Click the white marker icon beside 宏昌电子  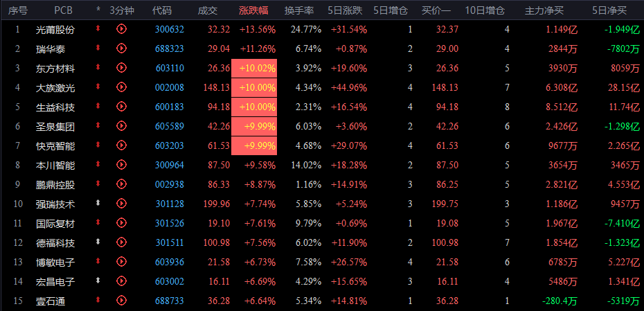(x=98, y=281)
